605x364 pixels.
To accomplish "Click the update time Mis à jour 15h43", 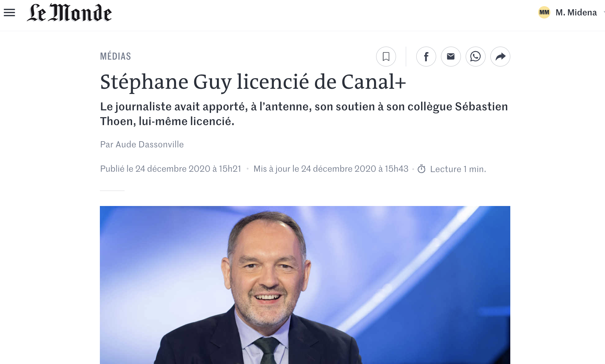I will (x=331, y=169).
